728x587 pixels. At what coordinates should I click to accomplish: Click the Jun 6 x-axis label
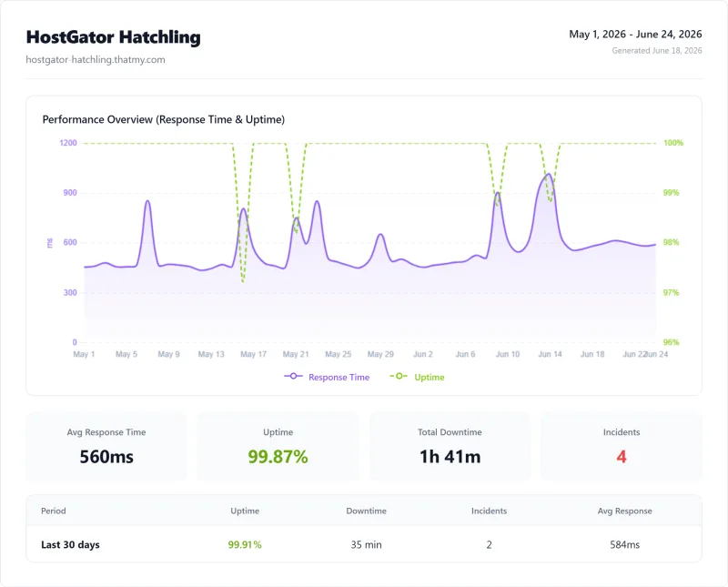click(x=465, y=354)
